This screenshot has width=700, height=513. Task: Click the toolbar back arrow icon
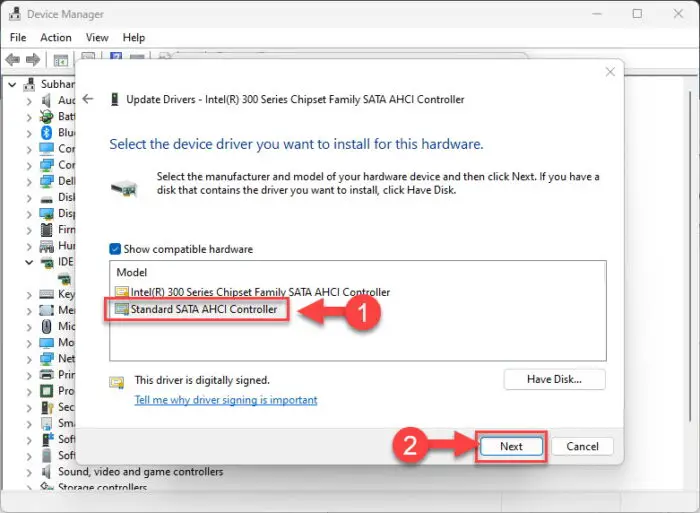click(12, 59)
